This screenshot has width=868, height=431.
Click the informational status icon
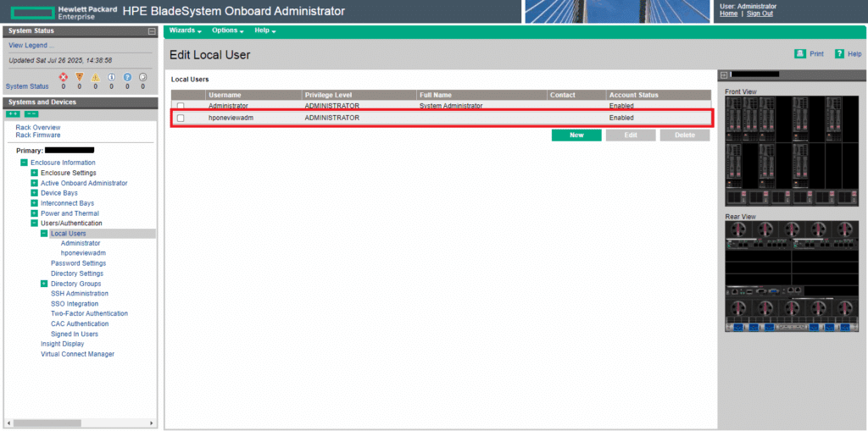pos(111,77)
